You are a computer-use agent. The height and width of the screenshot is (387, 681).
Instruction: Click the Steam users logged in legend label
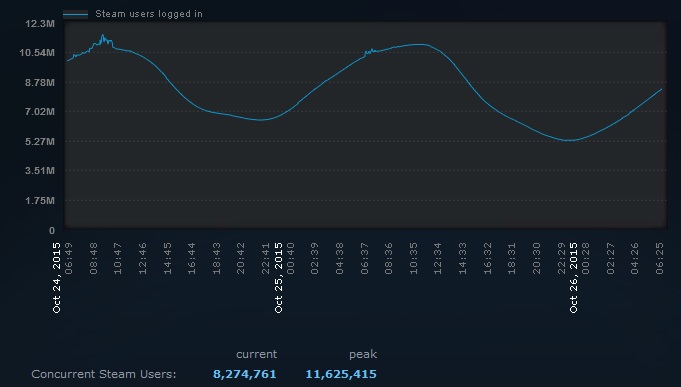(x=149, y=14)
